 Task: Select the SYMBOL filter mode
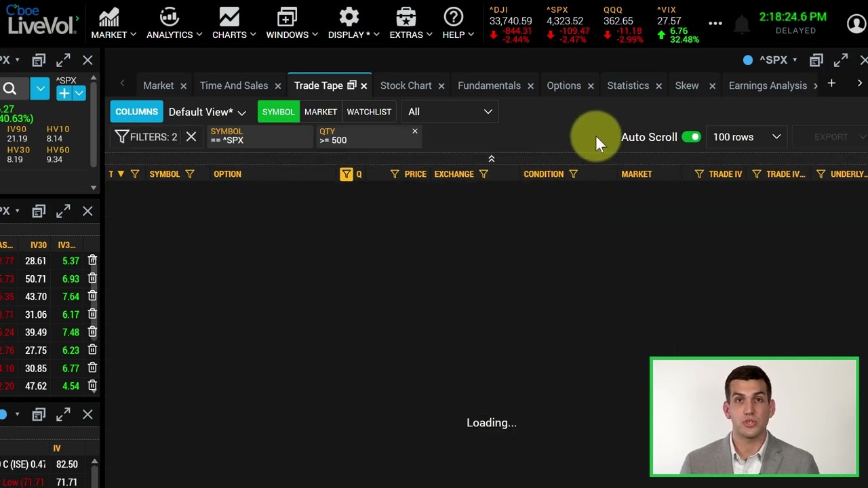point(278,112)
